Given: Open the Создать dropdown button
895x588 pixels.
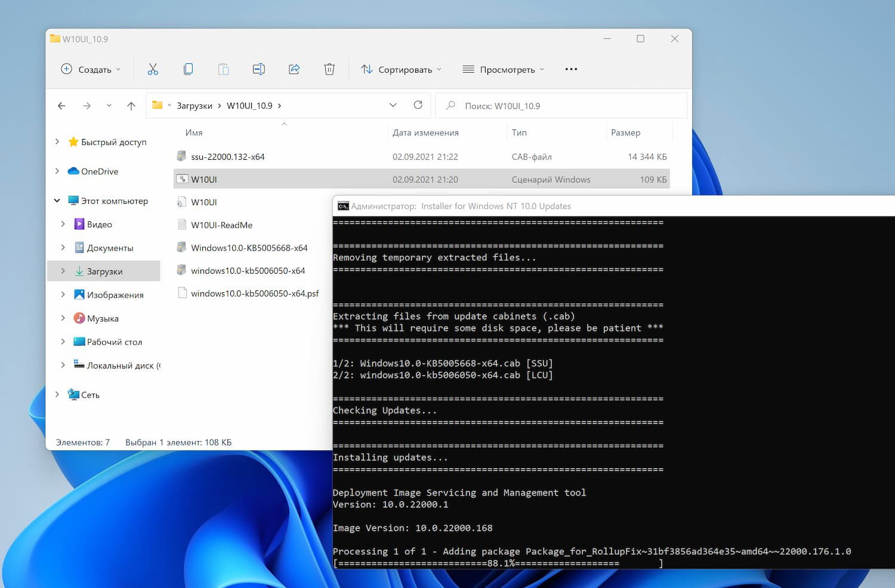Looking at the screenshot, I should [91, 69].
